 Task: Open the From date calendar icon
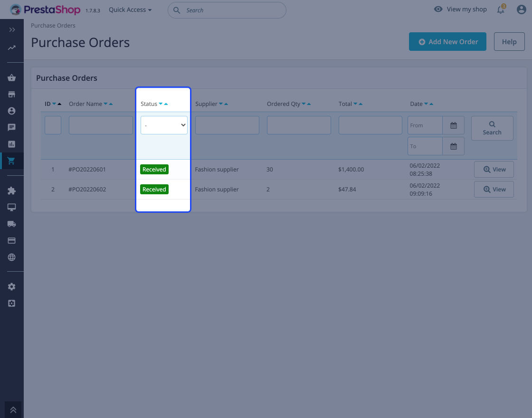(454, 125)
